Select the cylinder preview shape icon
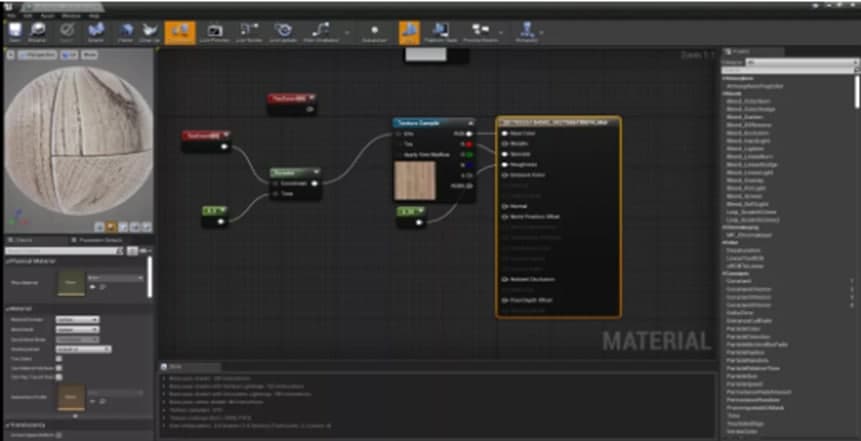Screen dimensions: 861x441 99,226
